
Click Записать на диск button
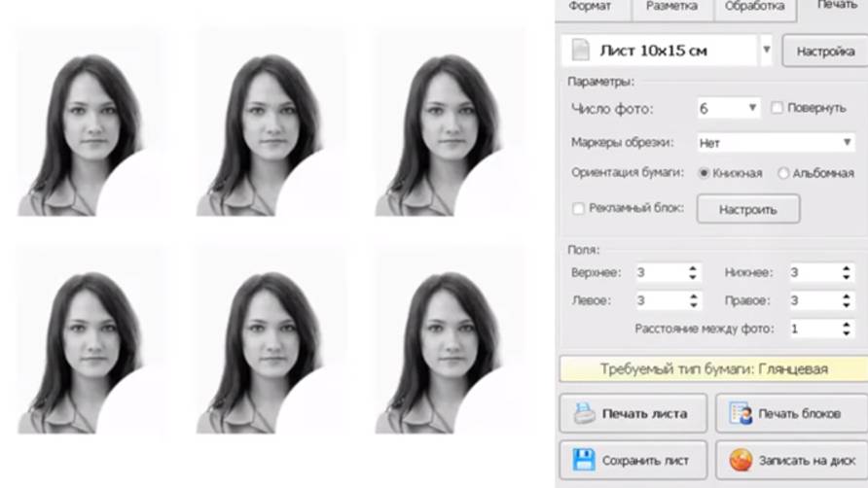click(791, 460)
